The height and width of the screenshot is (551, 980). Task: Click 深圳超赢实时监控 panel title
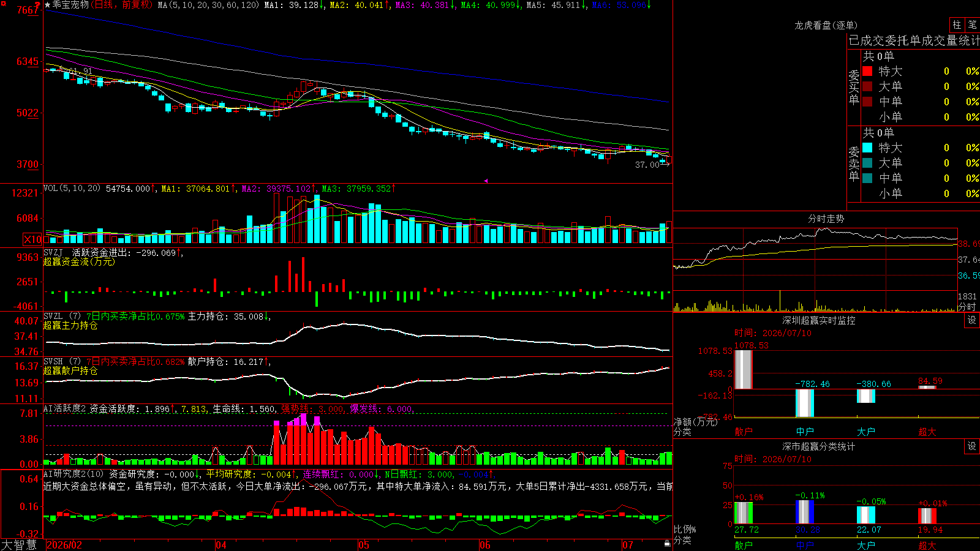pyautogui.click(x=818, y=320)
